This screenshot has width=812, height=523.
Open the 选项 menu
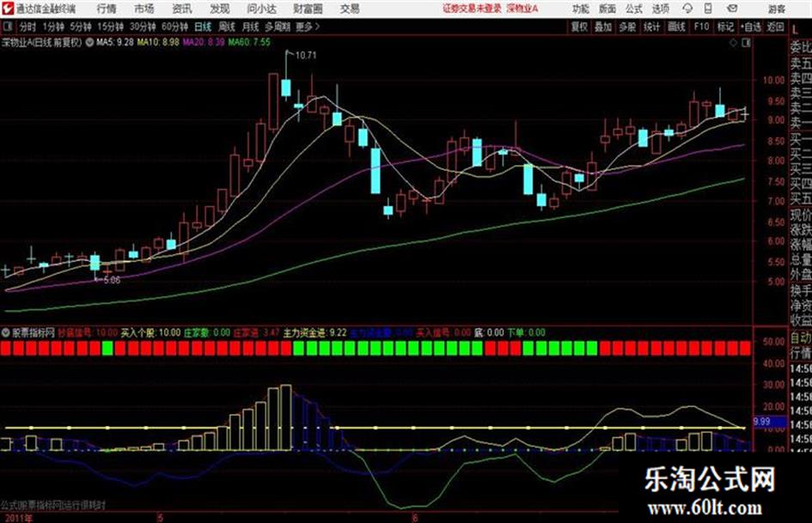click(660, 9)
